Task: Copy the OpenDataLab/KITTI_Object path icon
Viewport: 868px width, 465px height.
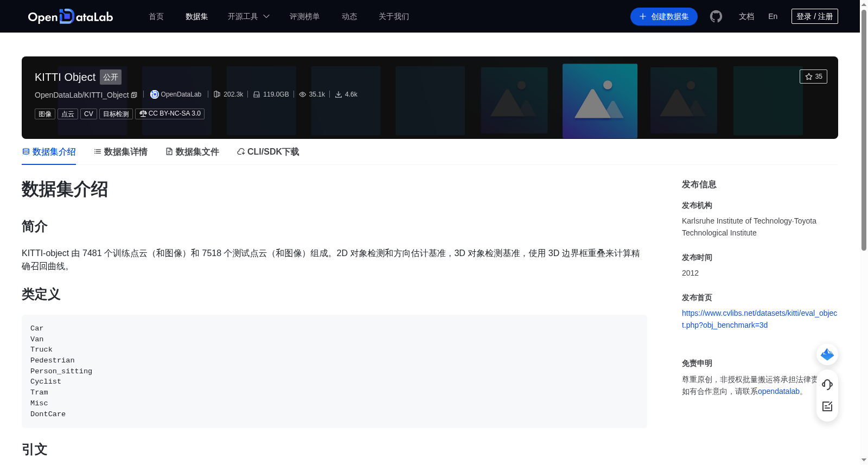Action: [134, 95]
